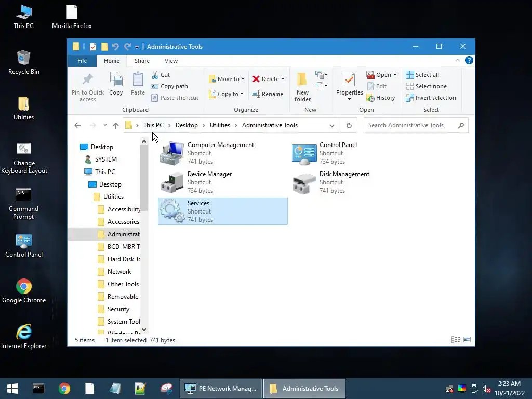Select Security folder in navigation tree
This screenshot has width=532, height=399.
pos(113,309)
